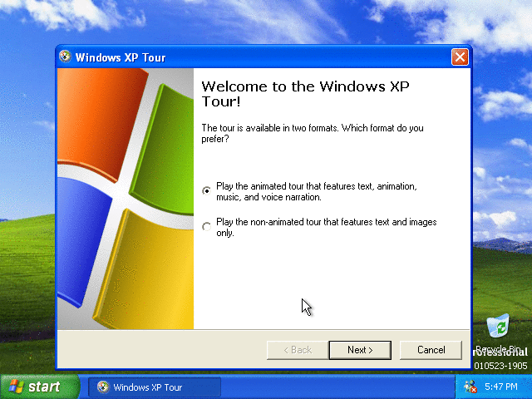532x399 pixels.
Task: Select Windows XP Tour taskbar button
Action: point(155,387)
